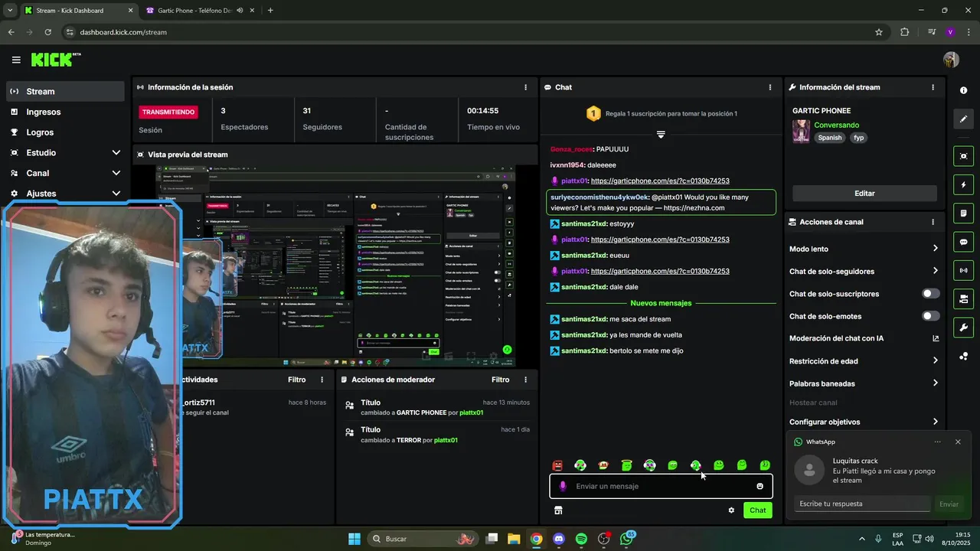Click the channel actions icon in the right rail
Screen dimensions: 980x551
[x=963, y=298]
